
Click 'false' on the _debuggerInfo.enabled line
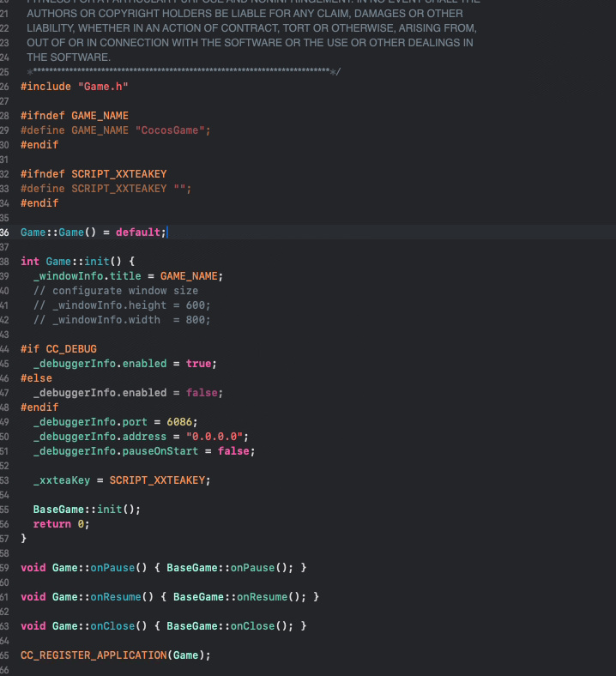pyautogui.click(x=202, y=393)
